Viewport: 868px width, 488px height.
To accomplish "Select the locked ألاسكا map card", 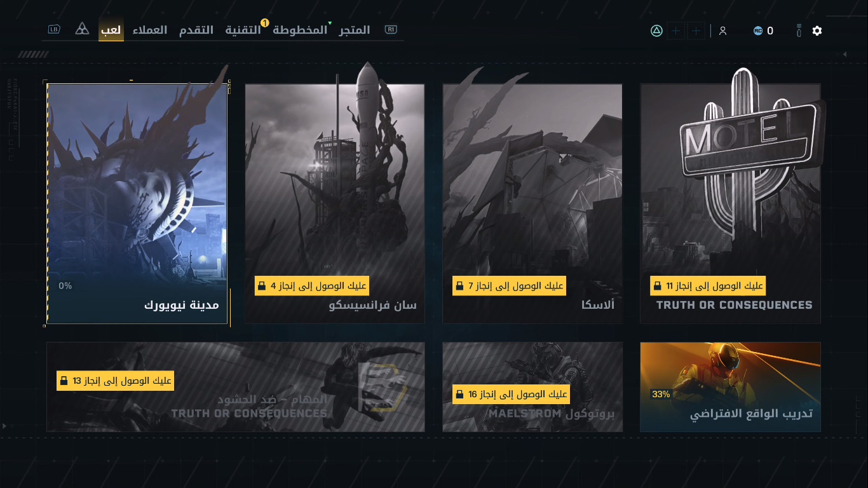I will pos(532,203).
